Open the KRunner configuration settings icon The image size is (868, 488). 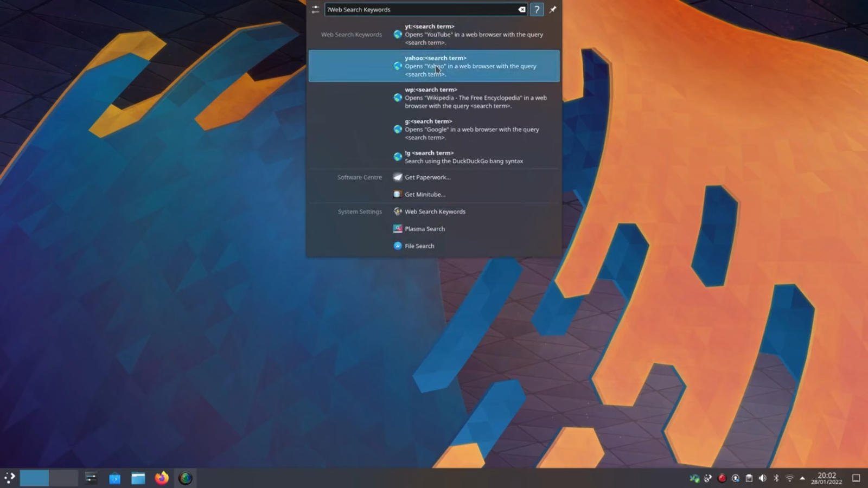click(x=315, y=9)
